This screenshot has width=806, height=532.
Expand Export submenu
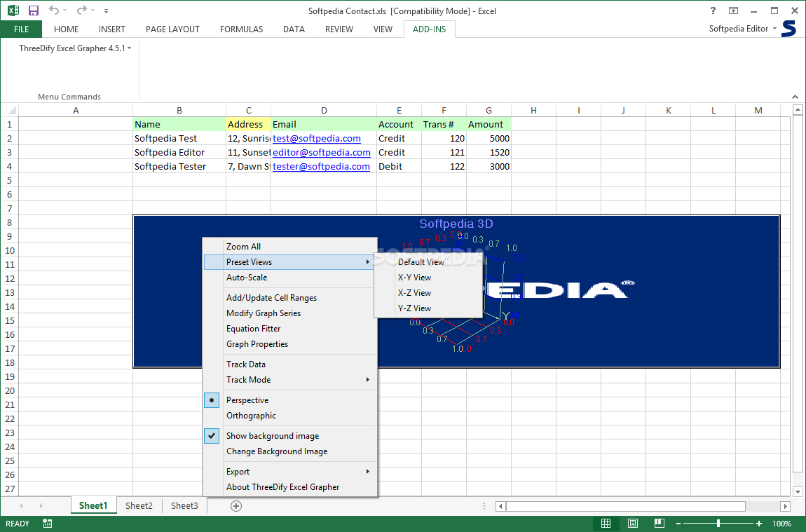tap(290, 472)
